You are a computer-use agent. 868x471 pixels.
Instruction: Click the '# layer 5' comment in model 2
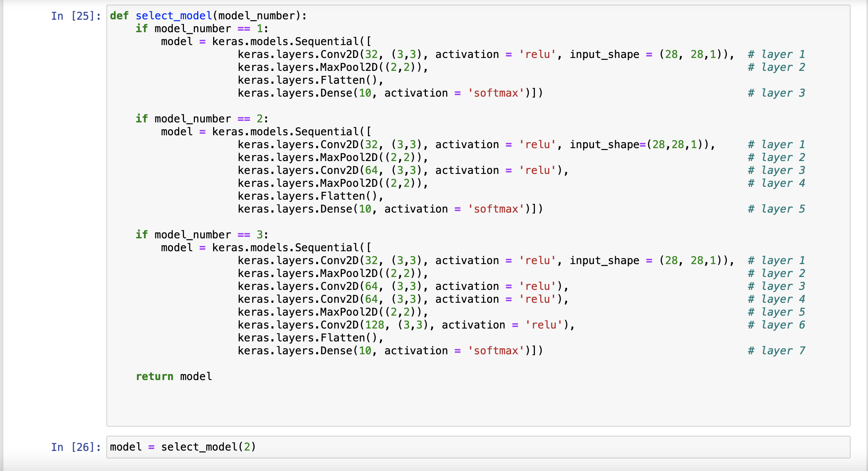click(776, 209)
